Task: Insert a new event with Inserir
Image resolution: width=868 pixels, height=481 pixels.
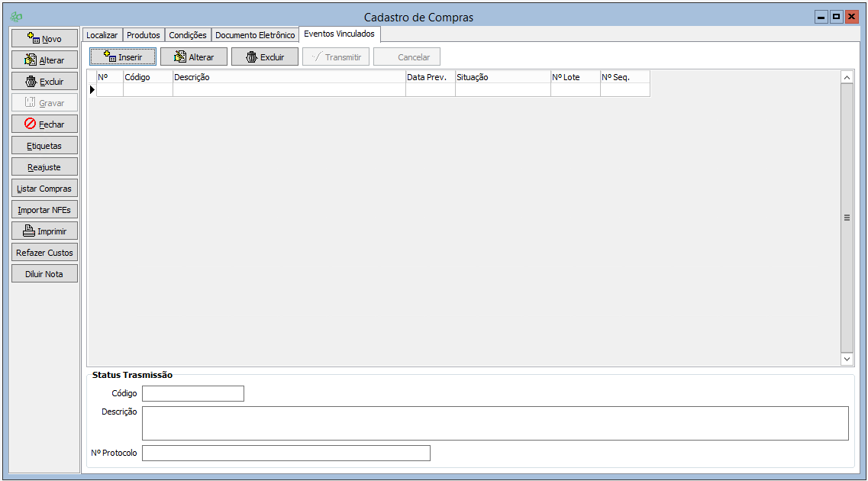Action: (123, 56)
